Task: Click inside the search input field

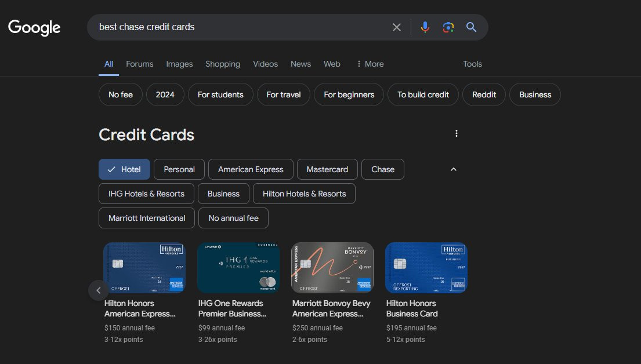Action: (x=232, y=27)
